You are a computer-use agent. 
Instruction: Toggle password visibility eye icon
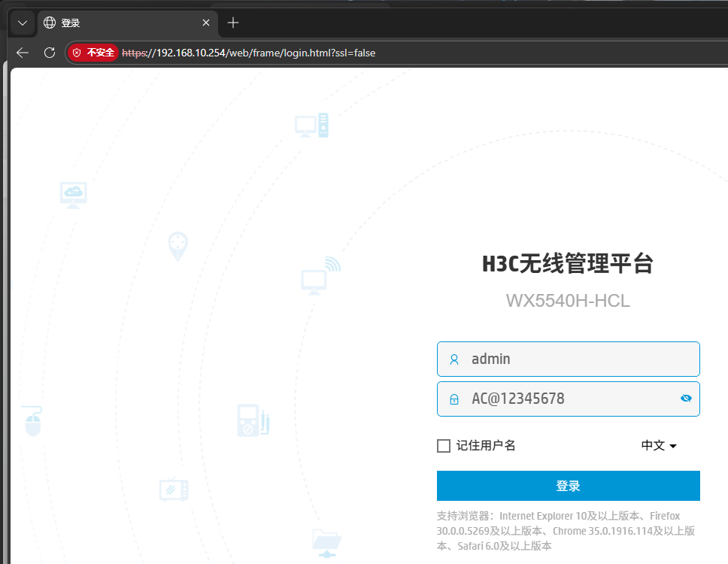tap(686, 399)
